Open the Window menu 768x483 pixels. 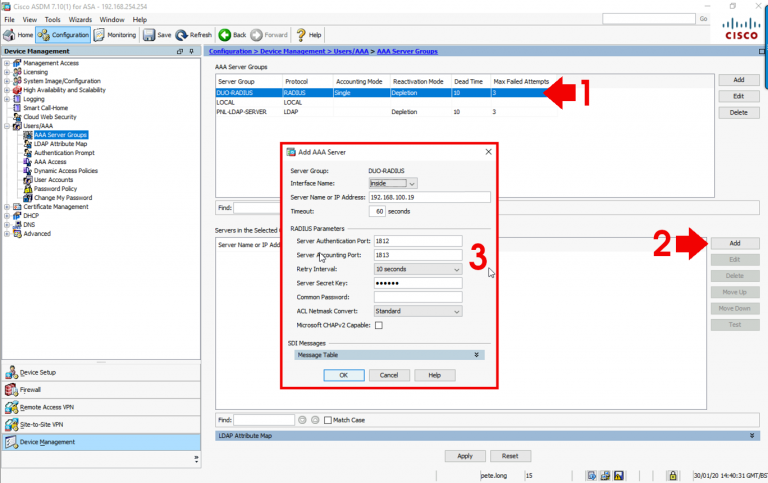(x=112, y=20)
